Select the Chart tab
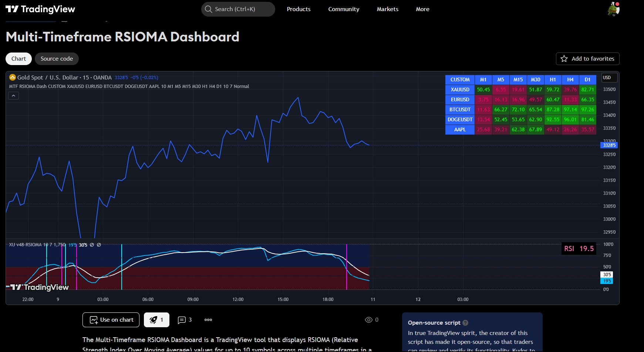Screen dimensions: 644x352 (x=19, y=59)
